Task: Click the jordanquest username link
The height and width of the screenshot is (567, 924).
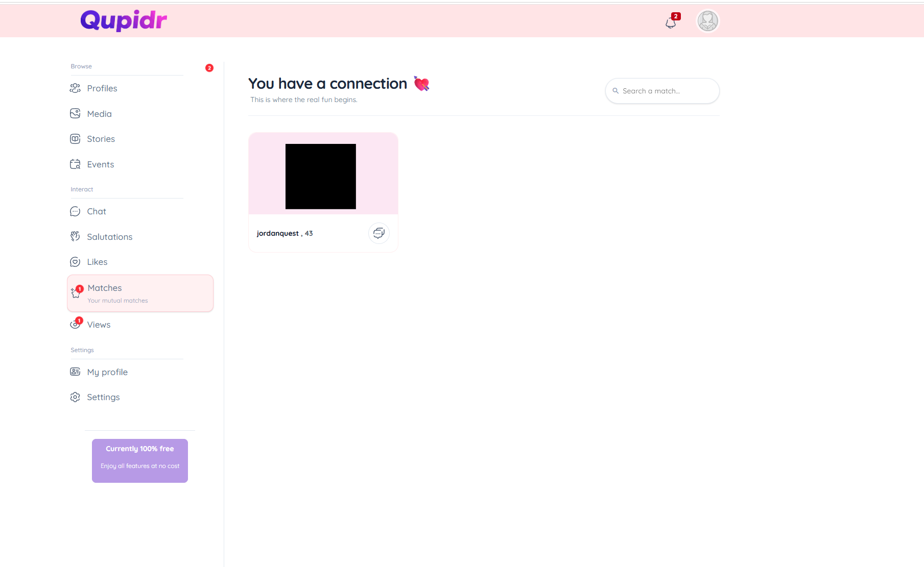Action: pos(277,233)
